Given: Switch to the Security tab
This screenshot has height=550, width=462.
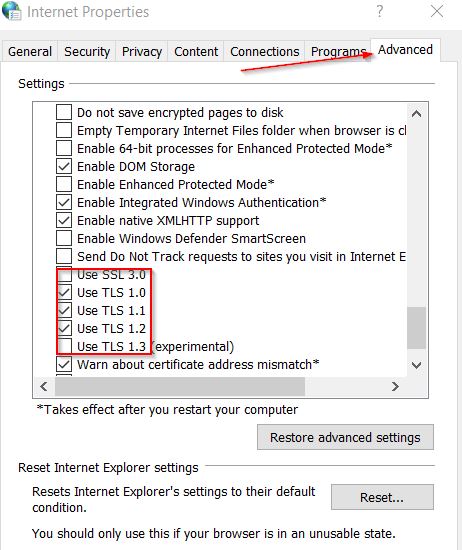Looking at the screenshot, I should click(x=87, y=52).
